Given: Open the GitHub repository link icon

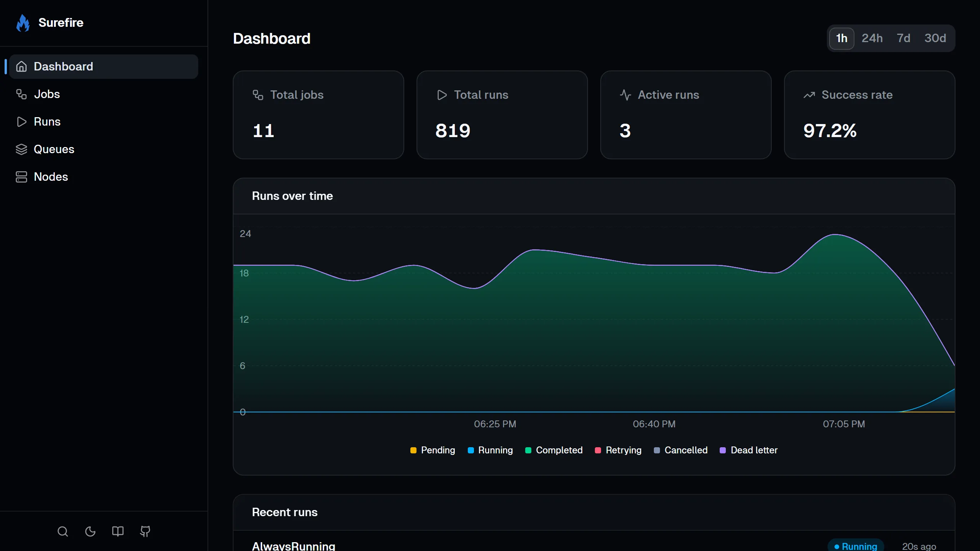Looking at the screenshot, I should click(145, 531).
